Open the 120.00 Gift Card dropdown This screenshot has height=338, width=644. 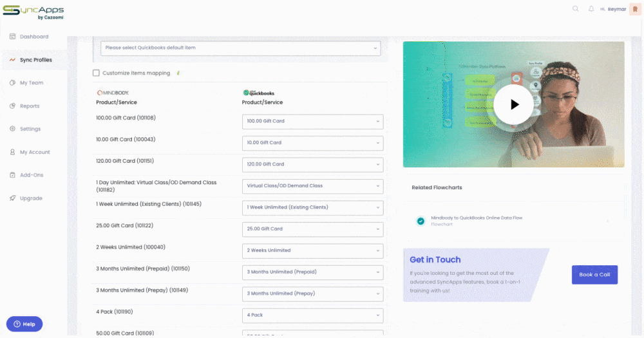click(x=312, y=164)
